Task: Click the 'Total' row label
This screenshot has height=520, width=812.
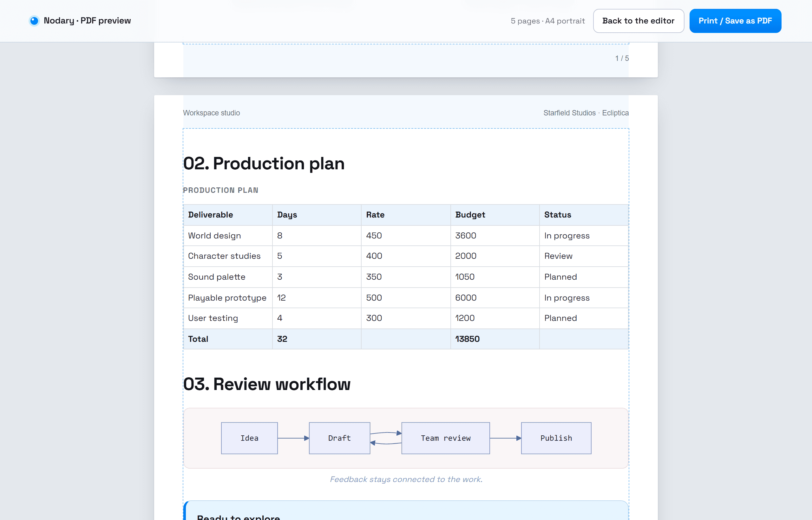Action: pos(228,339)
